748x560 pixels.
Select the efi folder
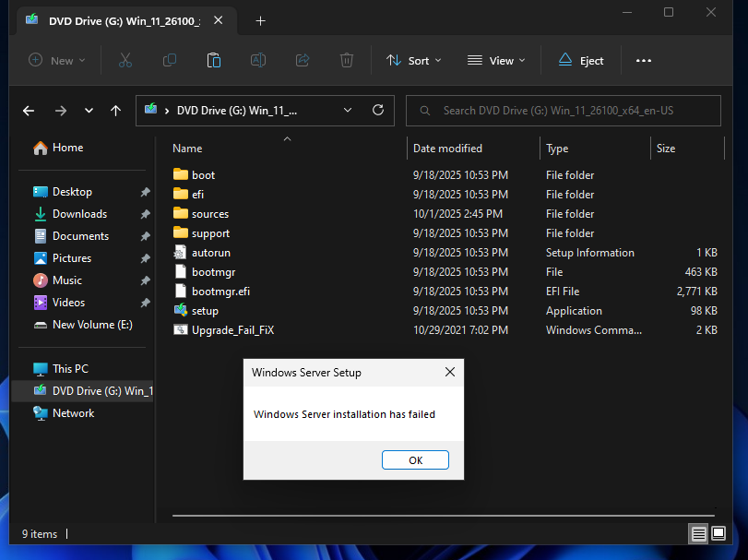point(188,195)
